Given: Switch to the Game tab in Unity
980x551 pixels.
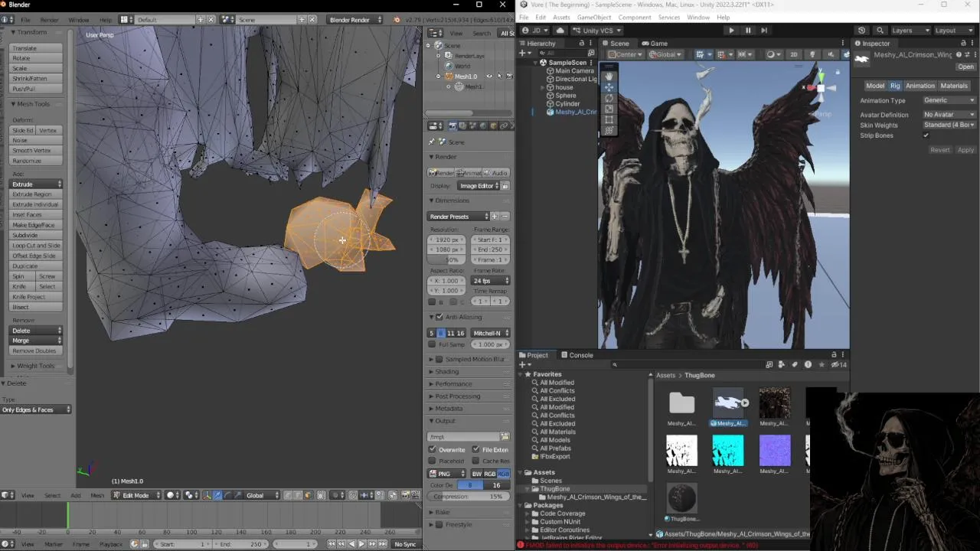Looking at the screenshot, I should [655, 44].
